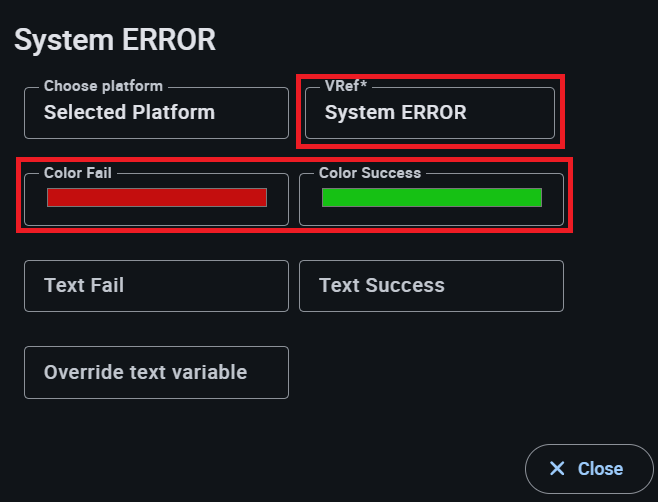This screenshot has width=658, height=502.
Task: Click the 'Text Fail' placeholder text
Action: click(84, 286)
